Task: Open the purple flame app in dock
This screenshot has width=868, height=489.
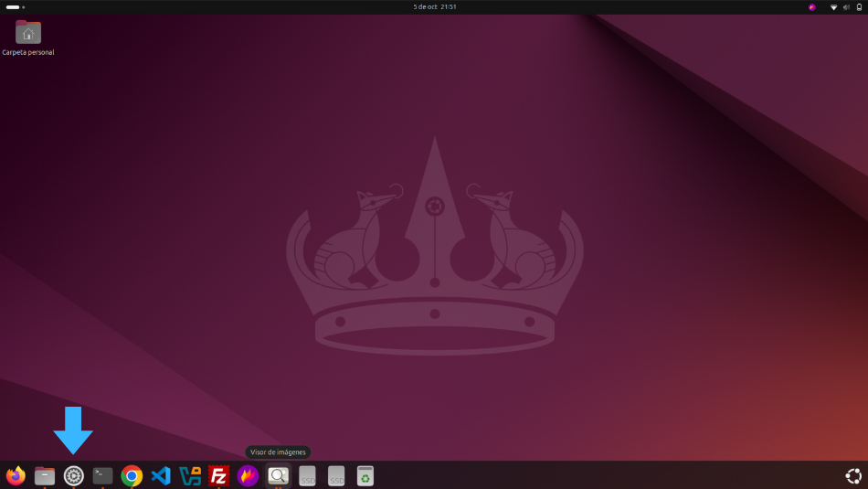Action: pos(249,475)
